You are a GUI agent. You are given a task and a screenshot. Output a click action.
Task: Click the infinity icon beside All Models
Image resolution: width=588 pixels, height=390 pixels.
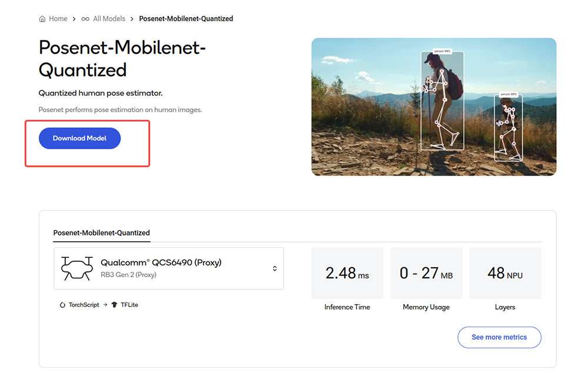coord(85,19)
